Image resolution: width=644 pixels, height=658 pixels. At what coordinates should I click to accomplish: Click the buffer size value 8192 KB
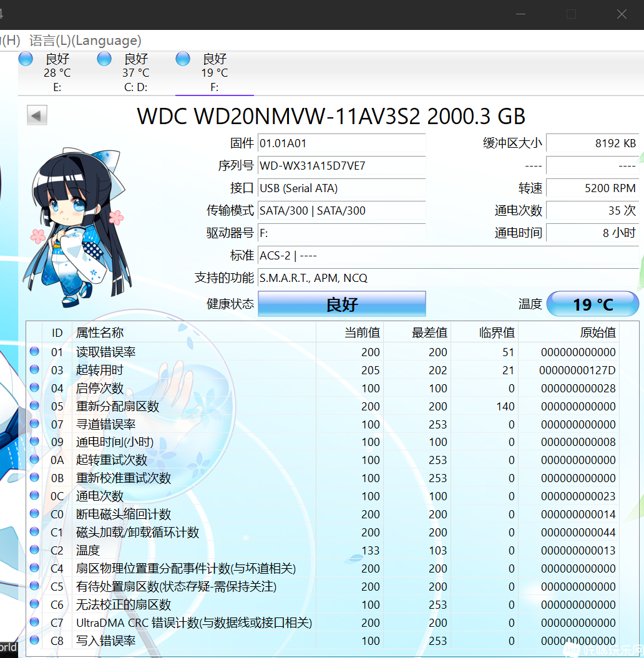click(592, 143)
